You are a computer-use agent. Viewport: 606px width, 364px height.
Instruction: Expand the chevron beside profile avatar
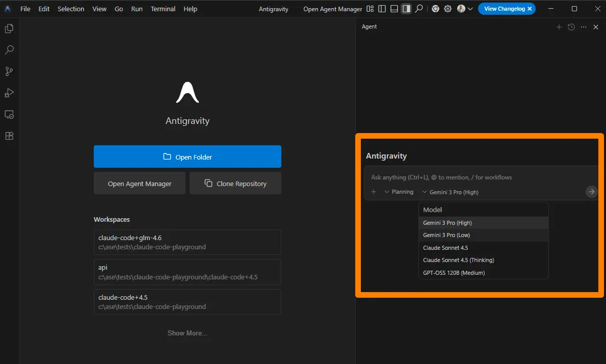[x=470, y=9]
